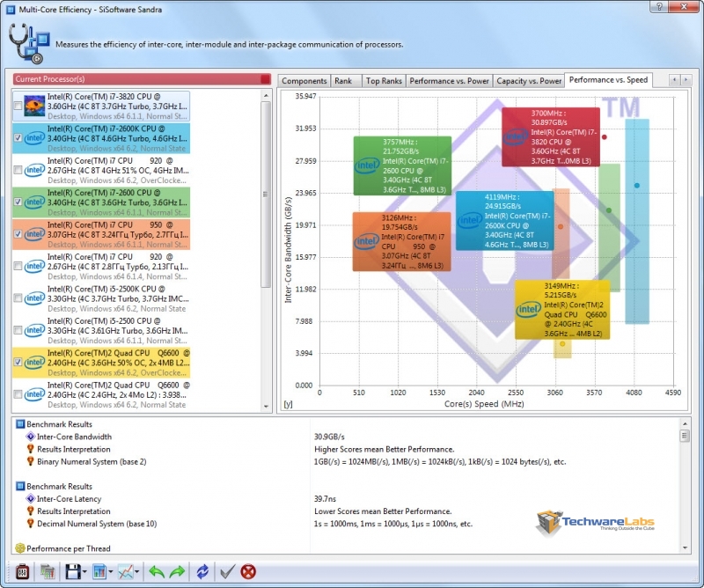Open the Performance vs. Power tab
704x588 pixels.
pos(449,81)
